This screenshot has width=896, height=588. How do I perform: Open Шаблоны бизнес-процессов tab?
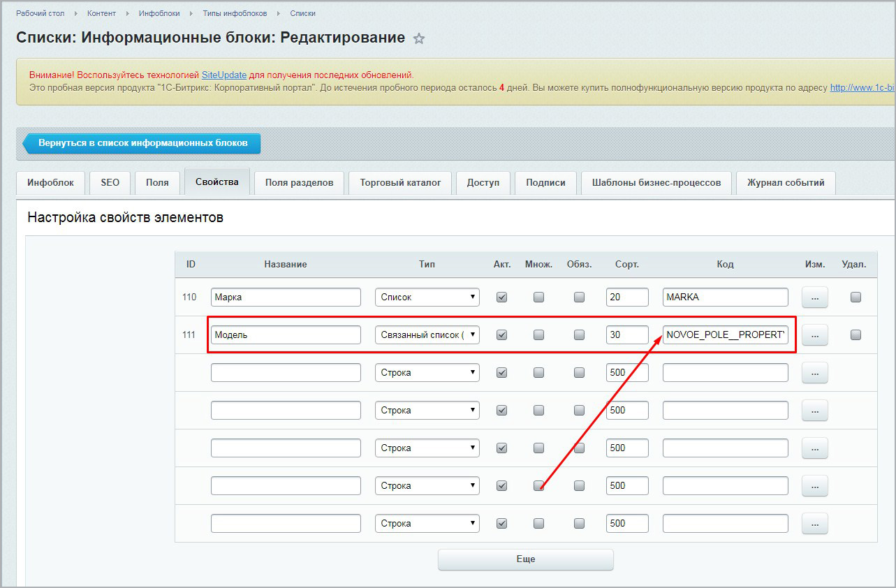[656, 183]
